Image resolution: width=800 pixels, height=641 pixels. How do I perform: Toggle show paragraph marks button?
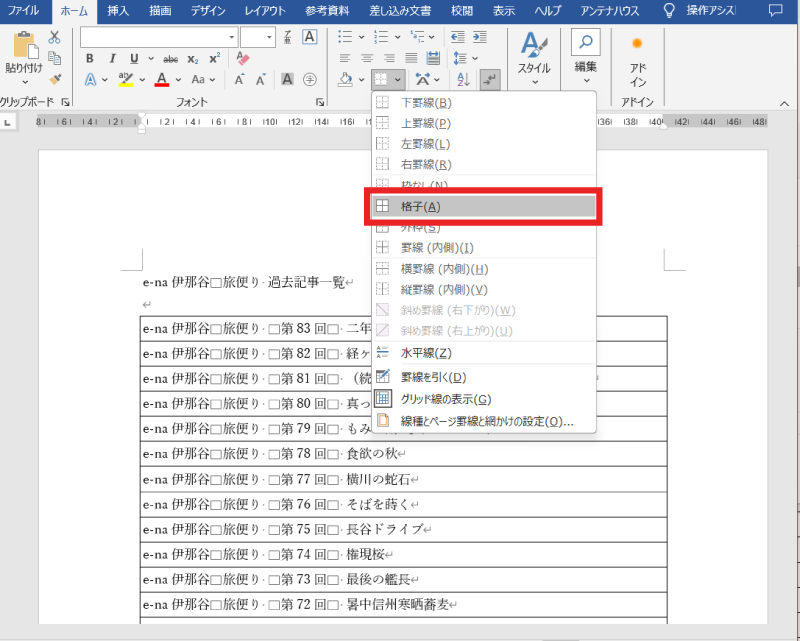[490, 79]
